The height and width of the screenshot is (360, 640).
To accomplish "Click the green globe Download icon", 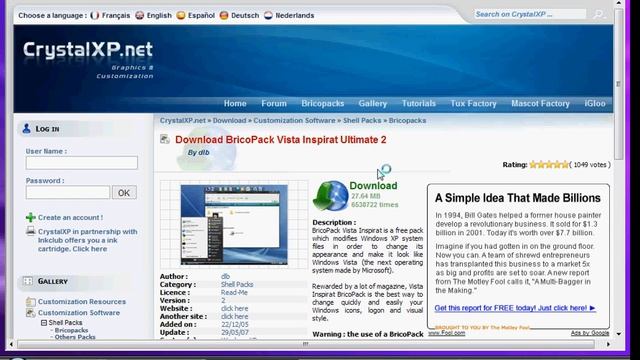I will tap(331, 196).
